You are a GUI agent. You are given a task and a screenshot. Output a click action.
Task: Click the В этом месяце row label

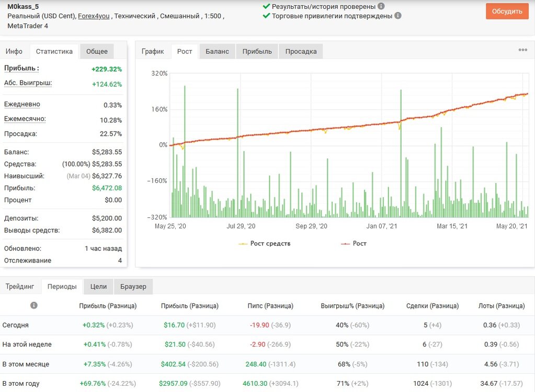pos(26,364)
